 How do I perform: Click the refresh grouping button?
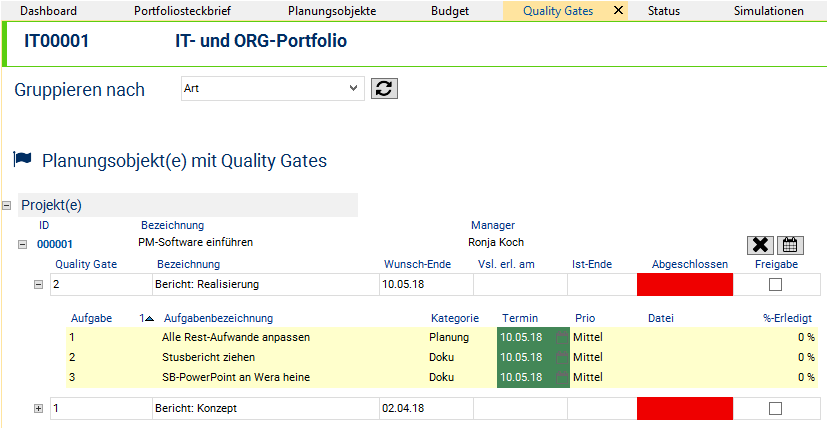coord(384,88)
